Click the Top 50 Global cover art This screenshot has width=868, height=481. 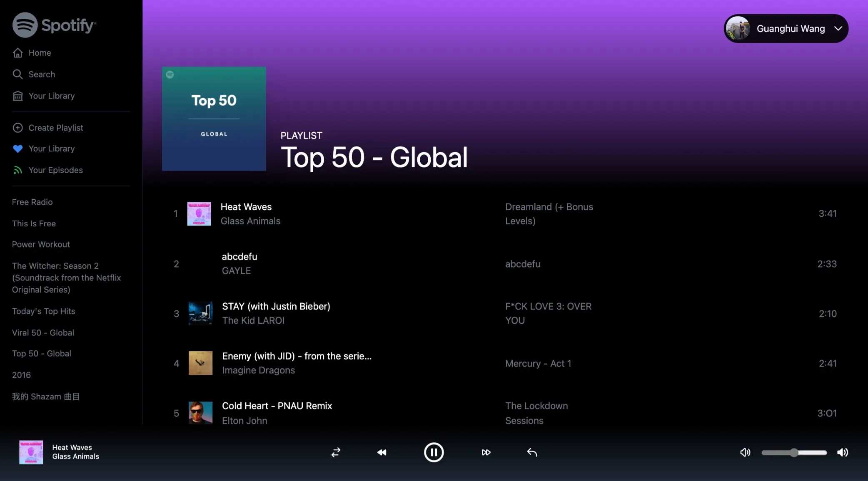[214, 119]
